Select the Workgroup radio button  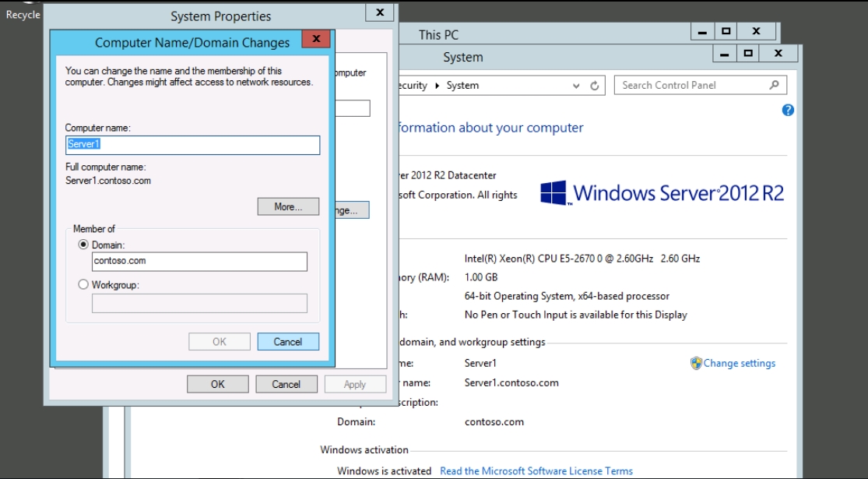(83, 284)
